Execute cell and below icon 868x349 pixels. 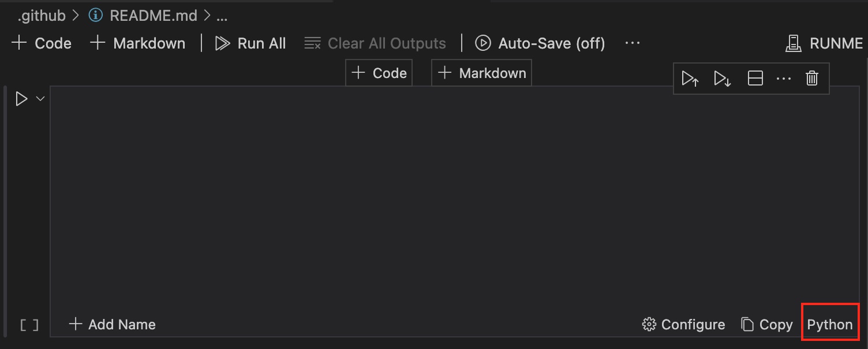(723, 79)
